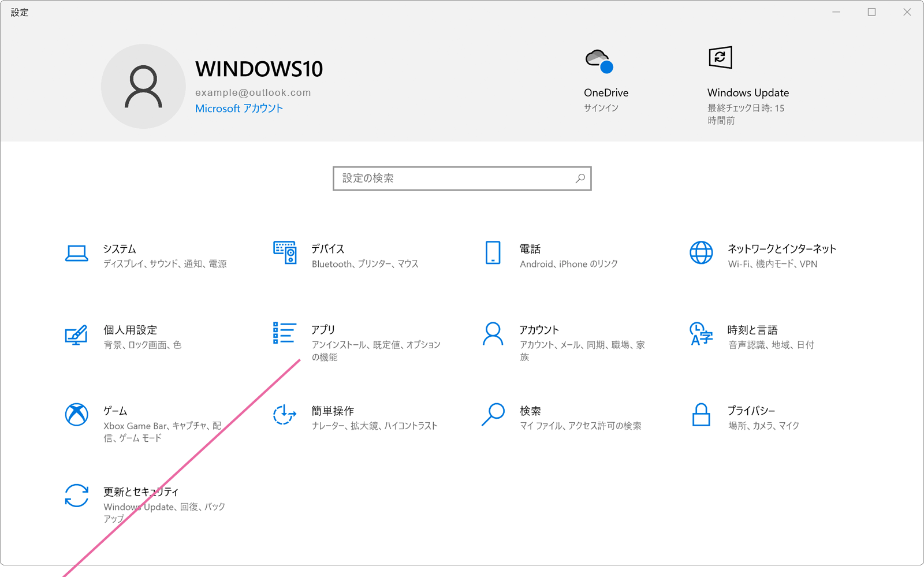Click the Android、iPhone のリンク description
This screenshot has width=924, height=577.
coord(569,264)
